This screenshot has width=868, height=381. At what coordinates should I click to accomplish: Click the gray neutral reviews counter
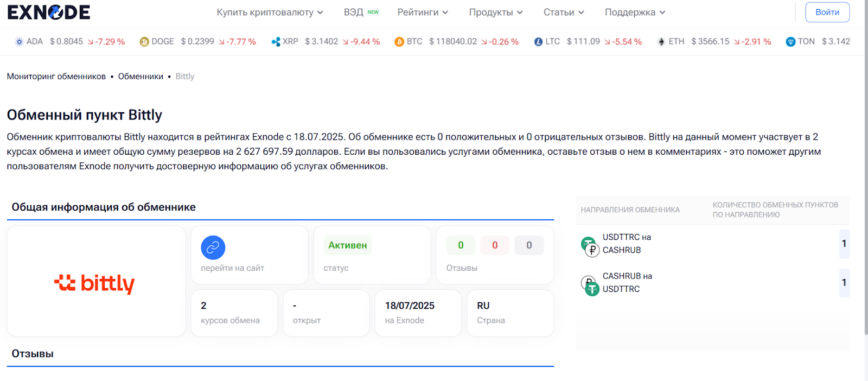(x=529, y=245)
